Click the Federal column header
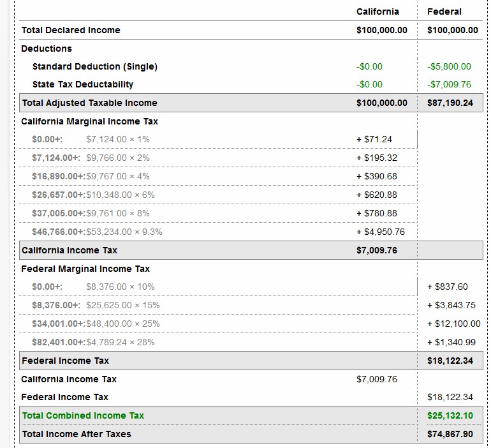This screenshot has width=491, height=448. tap(444, 11)
